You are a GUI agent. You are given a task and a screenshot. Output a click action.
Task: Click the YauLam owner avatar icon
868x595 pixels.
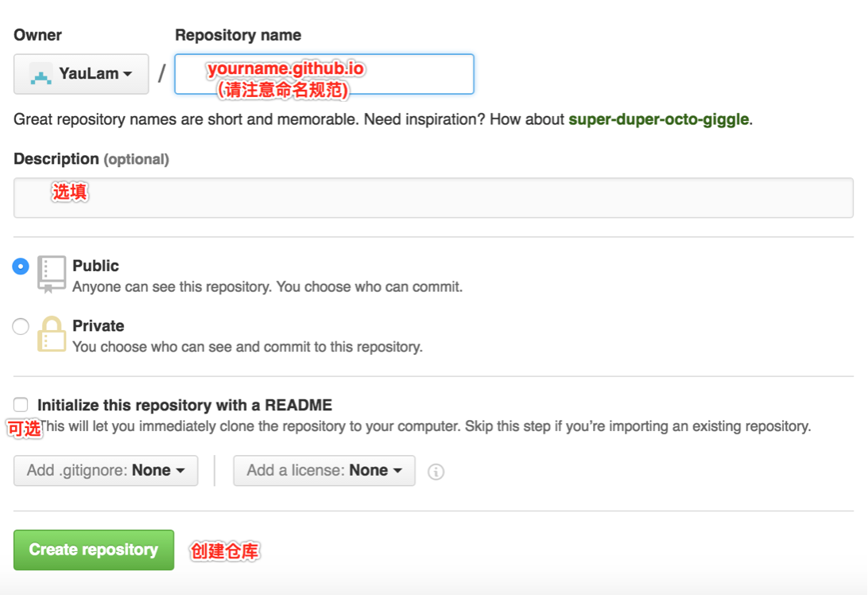tap(41, 74)
